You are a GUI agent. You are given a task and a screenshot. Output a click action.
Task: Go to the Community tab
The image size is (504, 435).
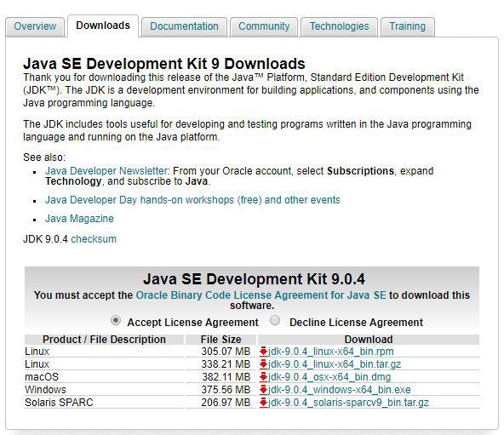[x=264, y=26]
